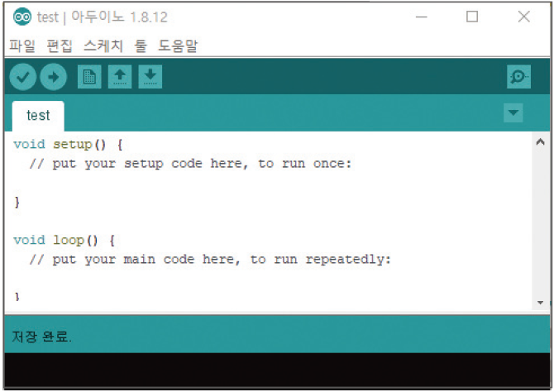554x392 pixels.
Task: Save the sketch using the down-arrow icon
Action: 150,77
